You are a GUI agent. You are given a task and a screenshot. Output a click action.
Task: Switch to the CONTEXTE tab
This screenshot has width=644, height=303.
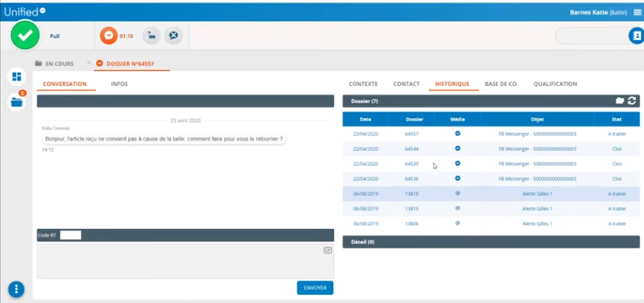tap(363, 84)
